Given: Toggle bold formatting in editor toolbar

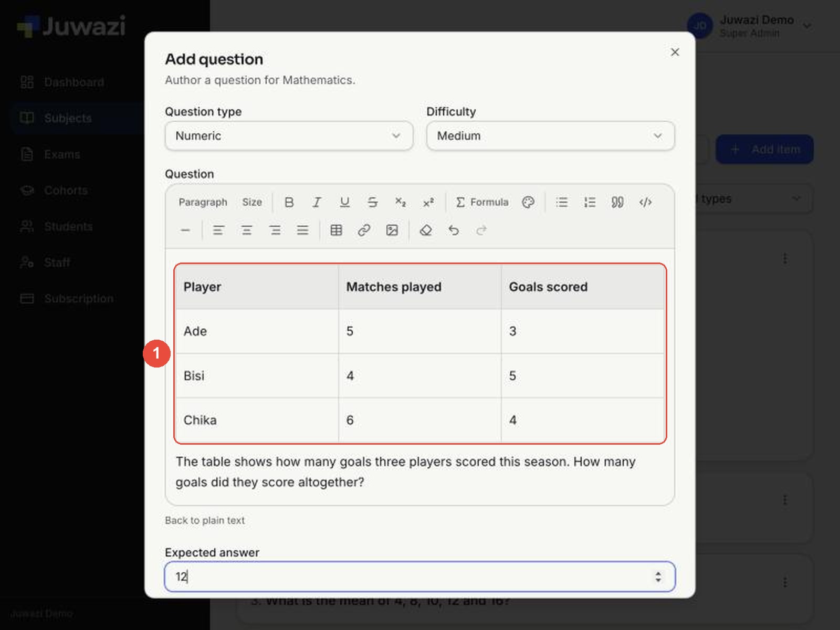Looking at the screenshot, I should click(289, 202).
